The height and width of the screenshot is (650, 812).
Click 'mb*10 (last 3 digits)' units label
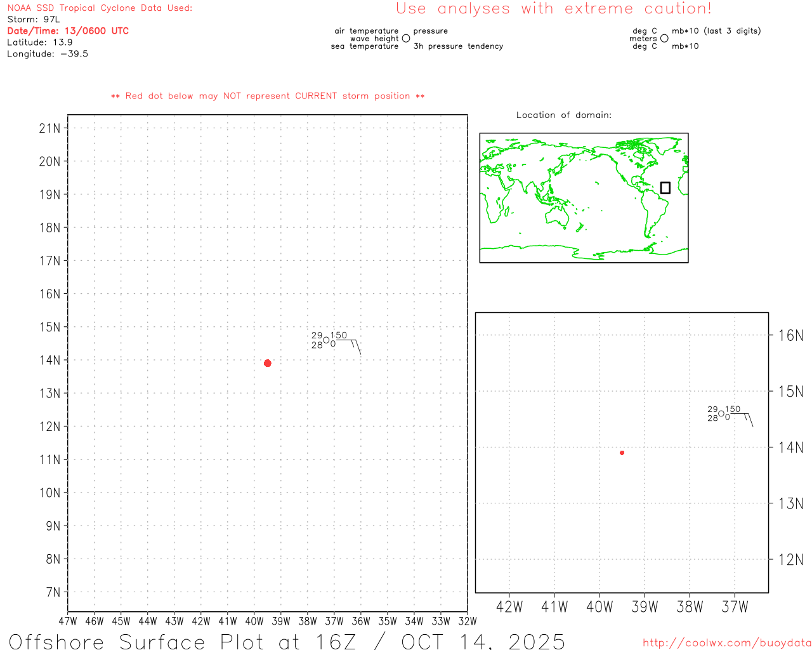pyautogui.click(x=716, y=31)
